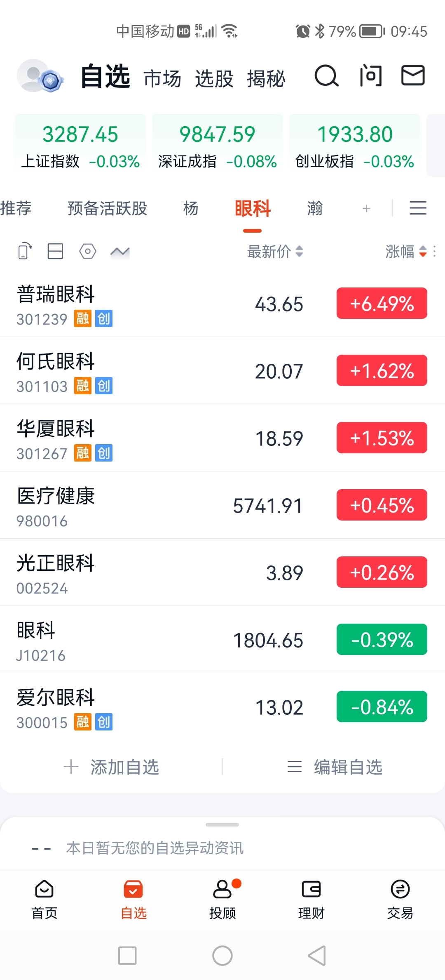Switch to split layout view icon
Image resolution: width=445 pixels, height=980 pixels.
[x=55, y=251]
